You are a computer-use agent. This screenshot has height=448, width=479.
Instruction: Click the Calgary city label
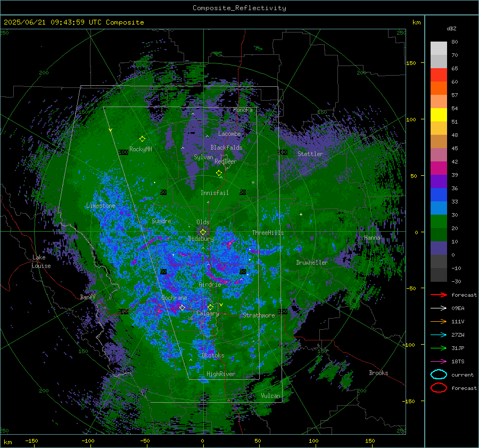tap(208, 313)
